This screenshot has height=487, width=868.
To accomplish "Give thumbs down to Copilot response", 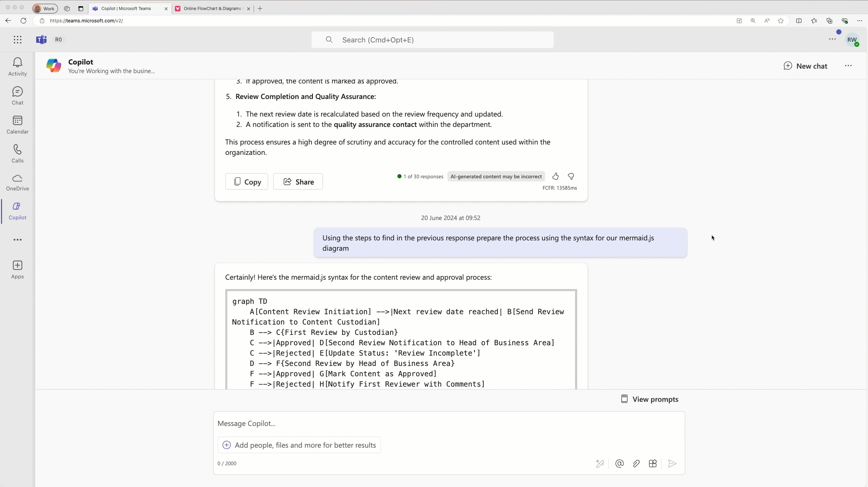I will pyautogui.click(x=571, y=177).
